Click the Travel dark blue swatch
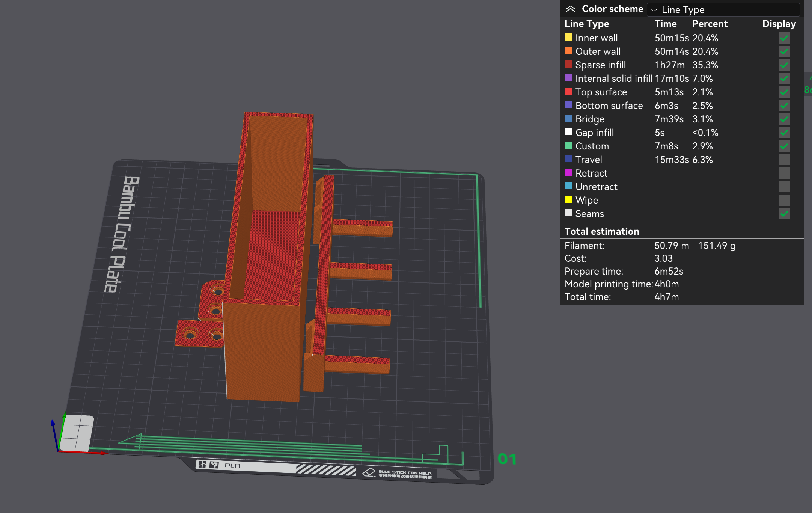 click(x=568, y=159)
